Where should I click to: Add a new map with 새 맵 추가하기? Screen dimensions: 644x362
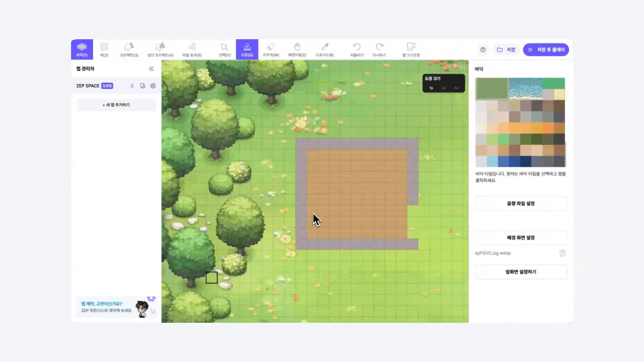tap(116, 105)
